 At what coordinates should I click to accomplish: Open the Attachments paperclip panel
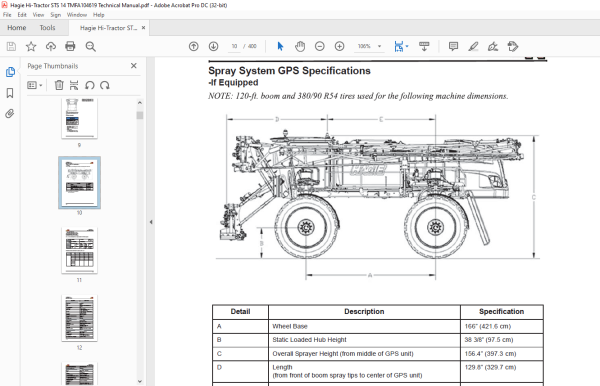(10, 114)
